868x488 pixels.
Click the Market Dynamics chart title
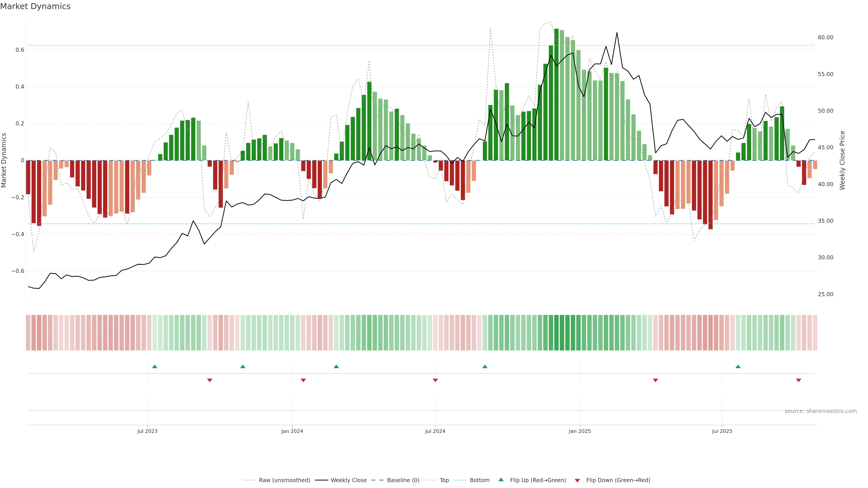pos(35,6)
